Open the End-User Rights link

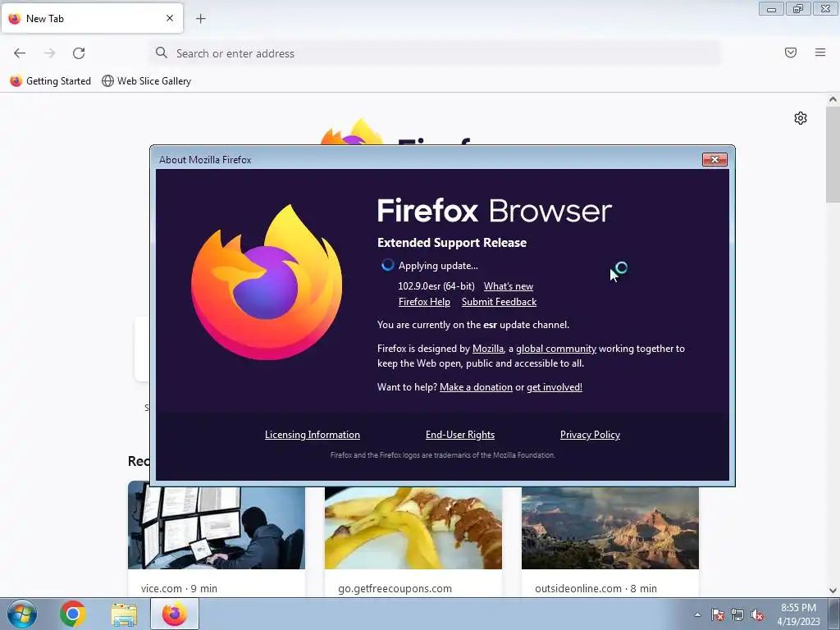point(460,435)
